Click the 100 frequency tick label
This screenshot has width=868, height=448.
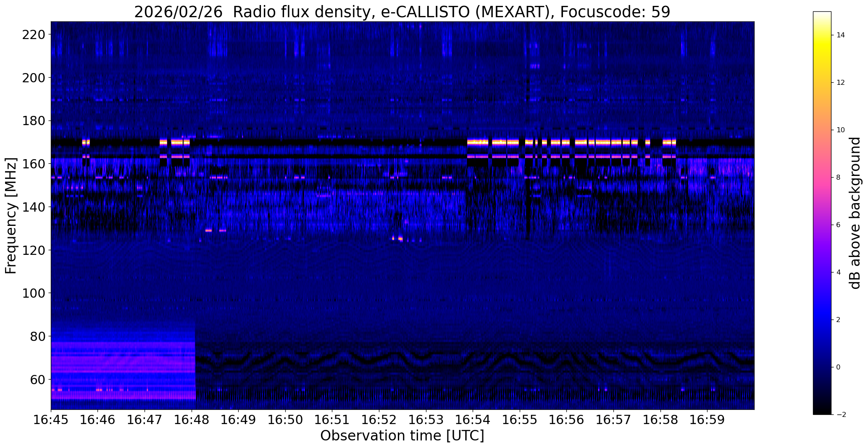click(x=33, y=293)
